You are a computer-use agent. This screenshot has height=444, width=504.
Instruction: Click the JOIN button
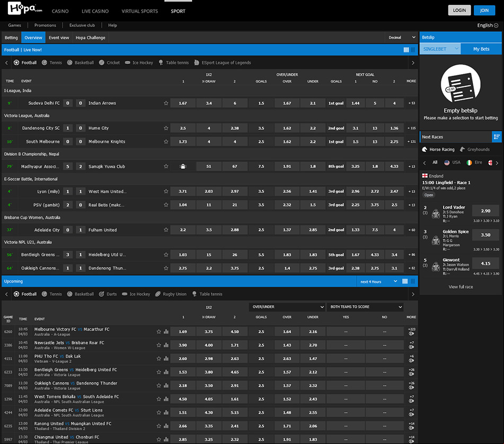point(484,10)
